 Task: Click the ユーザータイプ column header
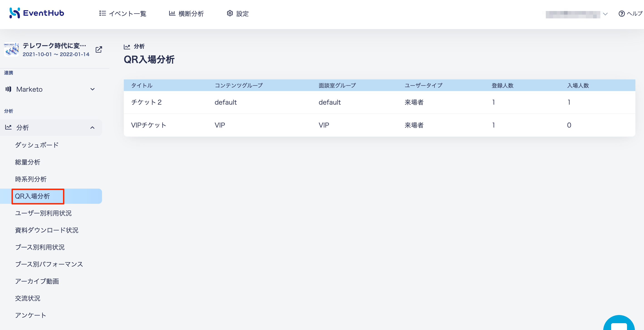tap(424, 86)
